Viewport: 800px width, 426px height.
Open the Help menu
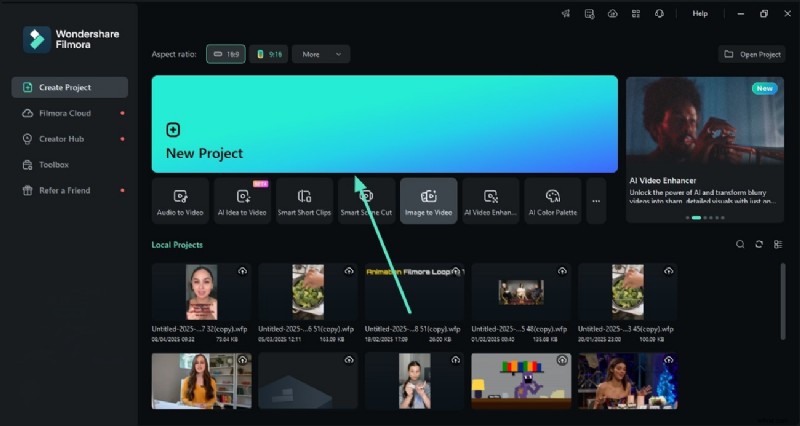pyautogui.click(x=700, y=14)
